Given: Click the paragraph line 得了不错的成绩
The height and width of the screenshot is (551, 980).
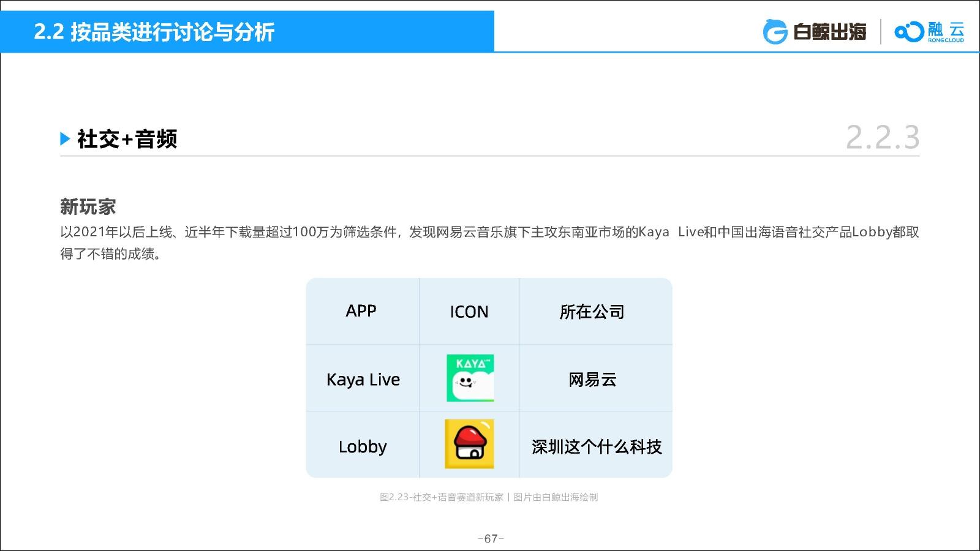Looking at the screenshot, I should click(111, 253).
